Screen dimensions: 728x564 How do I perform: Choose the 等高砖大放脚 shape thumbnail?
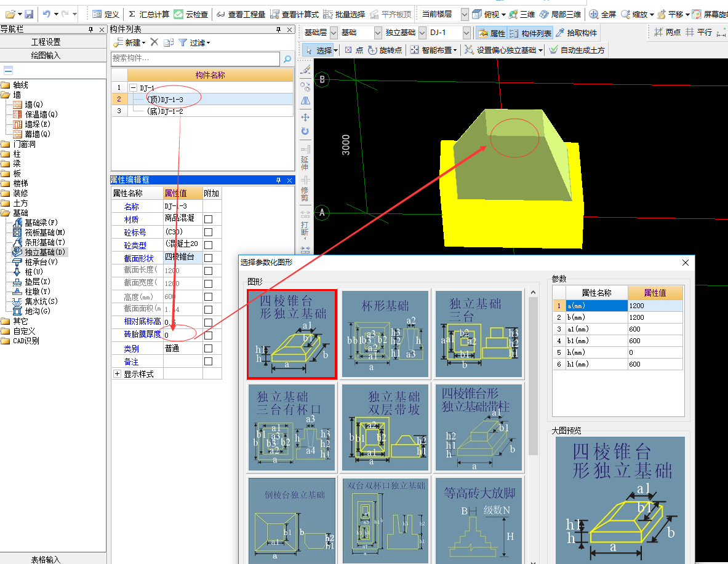click(479, 521)
